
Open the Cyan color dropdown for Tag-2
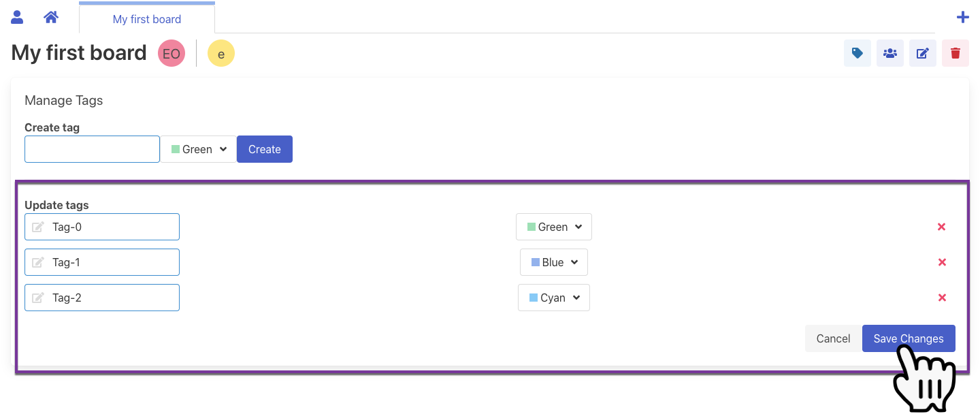click(x=554, y=298)
